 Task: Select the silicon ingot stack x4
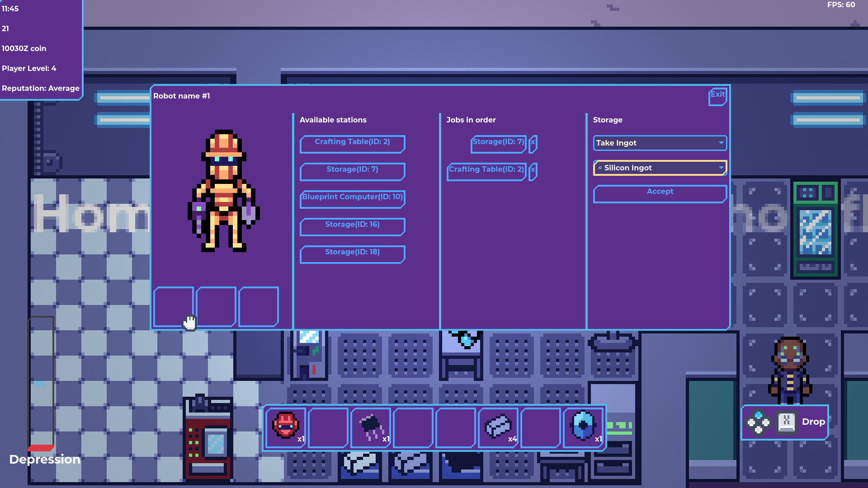498,427
